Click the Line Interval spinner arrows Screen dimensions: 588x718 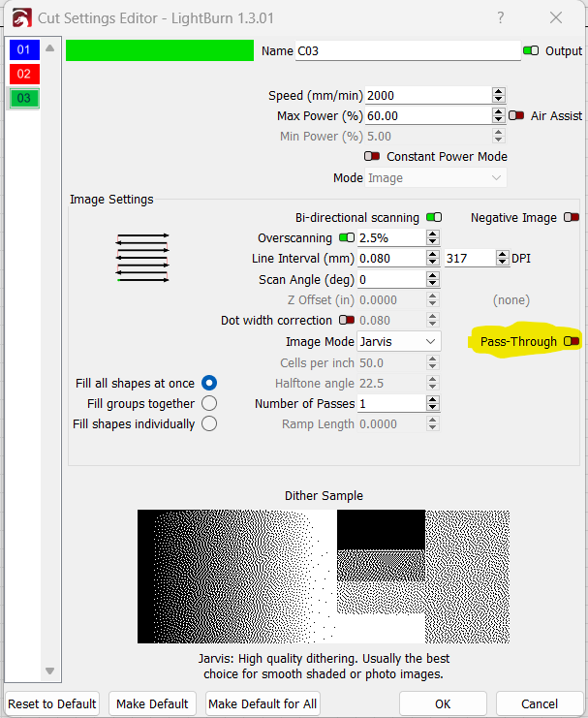coord(433,259)
